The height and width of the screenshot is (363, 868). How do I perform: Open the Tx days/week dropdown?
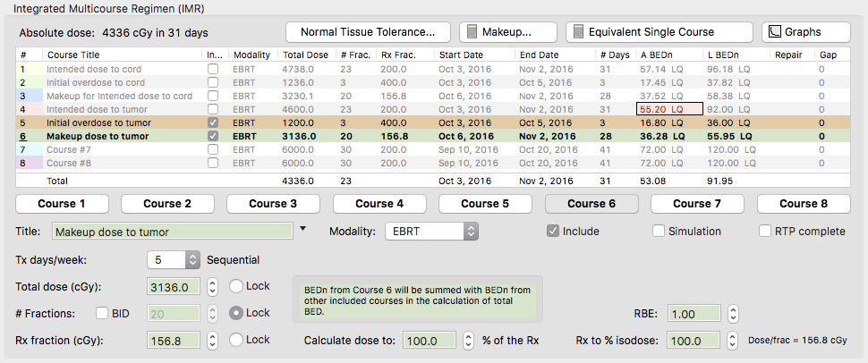pos(192,260)
